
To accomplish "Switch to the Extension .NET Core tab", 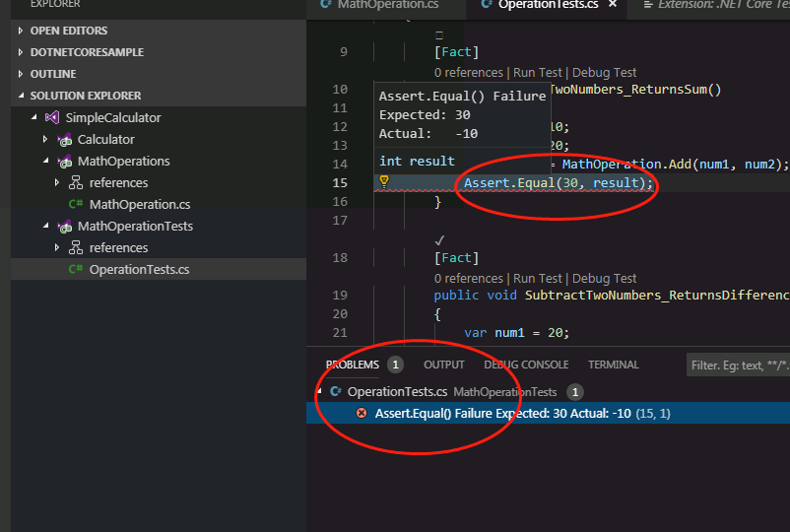I will click(710, 5).
